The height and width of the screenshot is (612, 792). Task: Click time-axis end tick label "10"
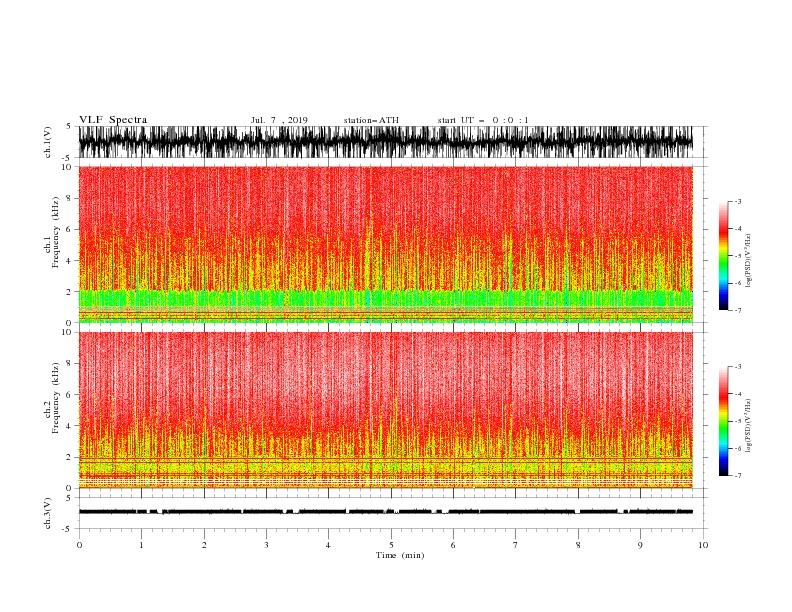pyautogui.click(x=703, y=545)
